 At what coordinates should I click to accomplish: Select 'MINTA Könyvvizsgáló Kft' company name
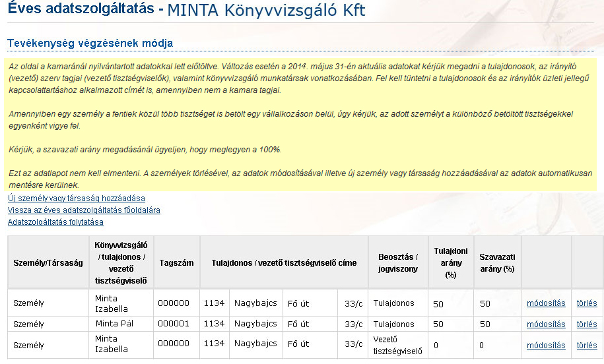266,11
